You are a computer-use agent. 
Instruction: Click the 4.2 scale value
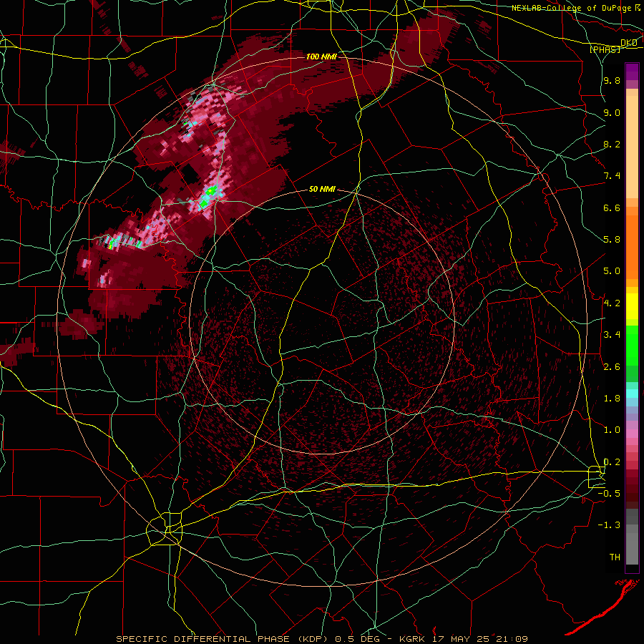(612, 303)
